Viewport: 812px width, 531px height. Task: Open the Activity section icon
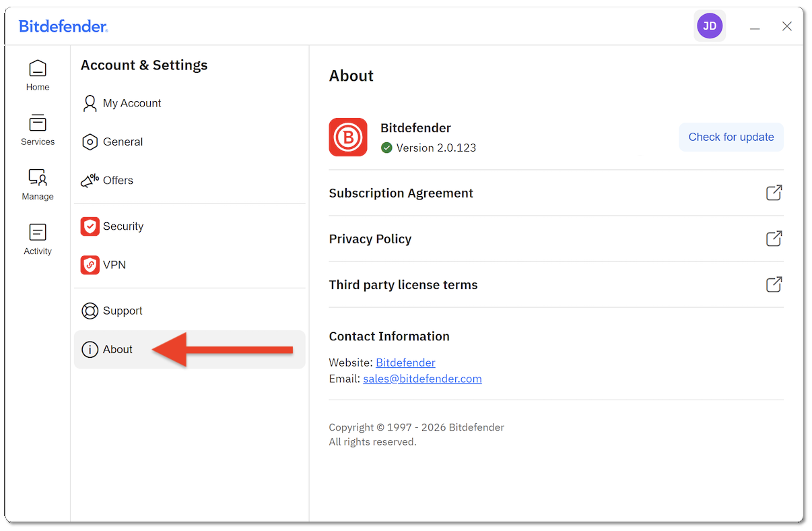38,232
